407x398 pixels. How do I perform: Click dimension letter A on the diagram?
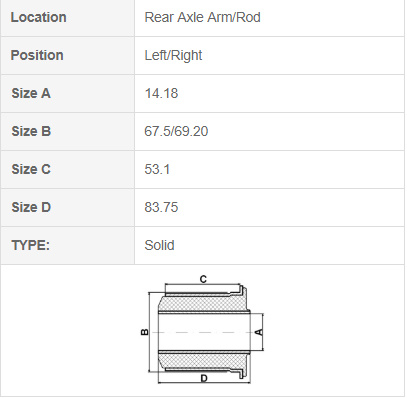[x=259, y=332]
